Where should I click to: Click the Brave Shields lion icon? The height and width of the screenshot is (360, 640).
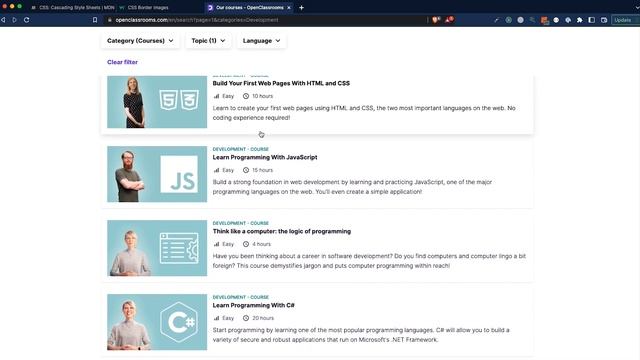[436, 20]
